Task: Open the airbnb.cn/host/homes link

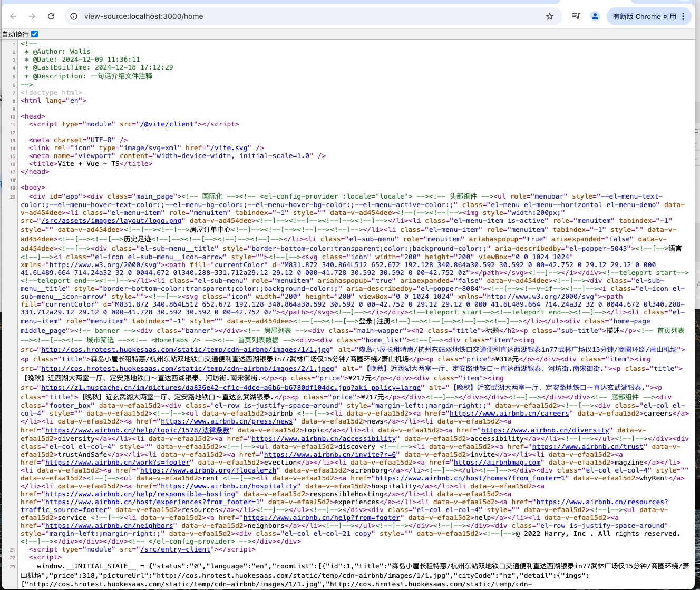Action: 470,478
